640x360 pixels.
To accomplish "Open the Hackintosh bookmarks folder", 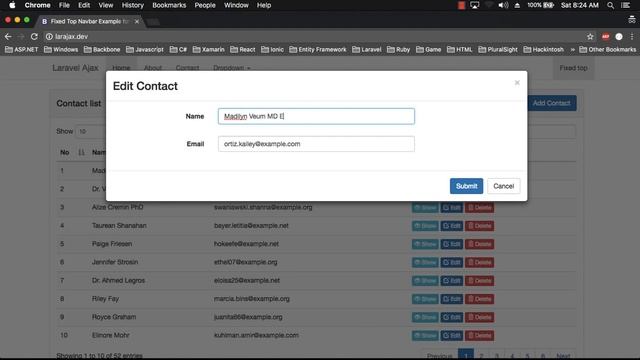I will [x=544, y=49].
